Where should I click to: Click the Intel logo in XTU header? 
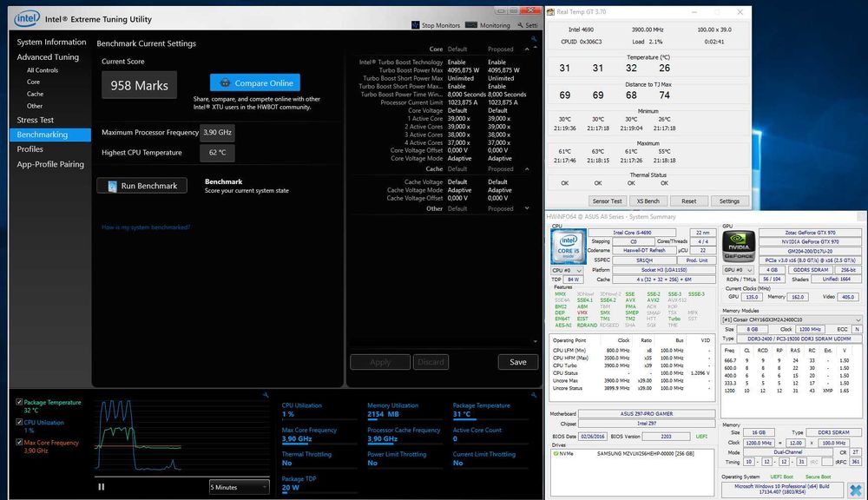click(x=27, y=19)
